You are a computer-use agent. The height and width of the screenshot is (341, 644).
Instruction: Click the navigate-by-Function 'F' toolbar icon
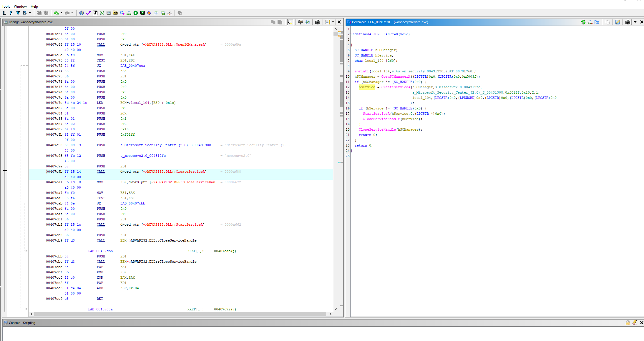tap(11, 13)
